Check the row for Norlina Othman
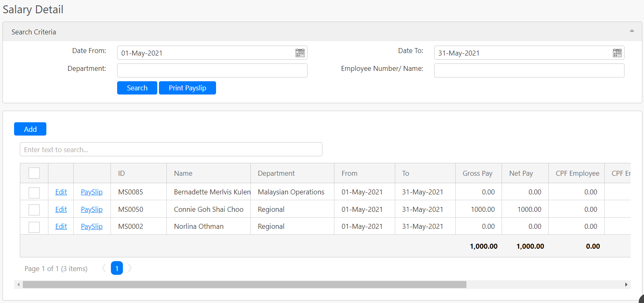This screenshot has height=303, width=644. pyautogui.click(x=34, y=227)
